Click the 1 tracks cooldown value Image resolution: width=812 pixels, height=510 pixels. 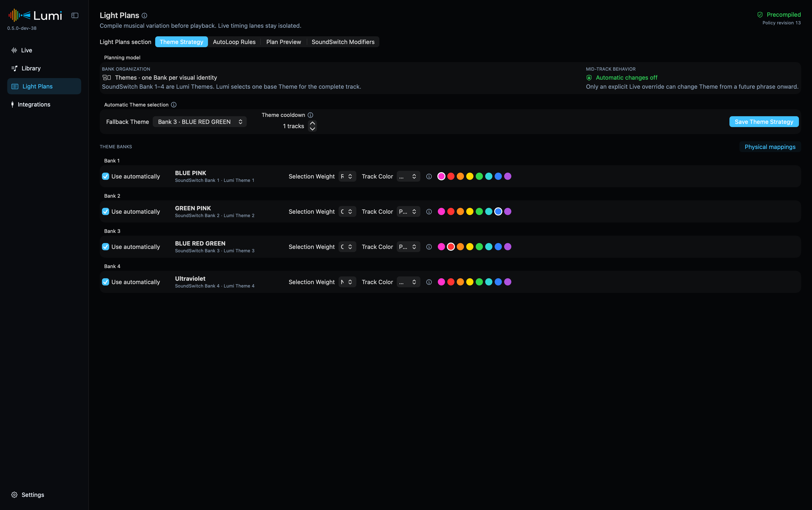point(293,126)
